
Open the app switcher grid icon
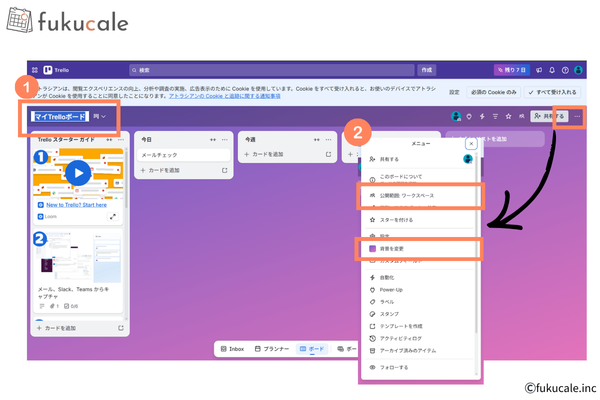pos(33,70)
